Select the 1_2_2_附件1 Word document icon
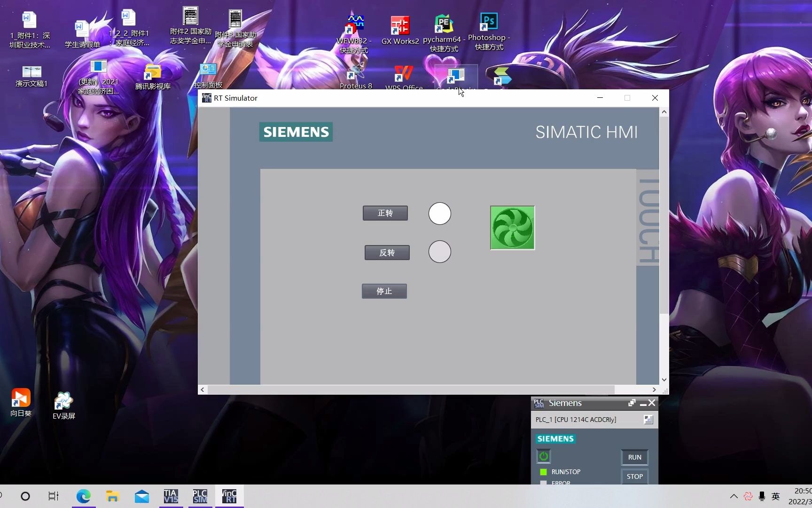 [129, 28]
